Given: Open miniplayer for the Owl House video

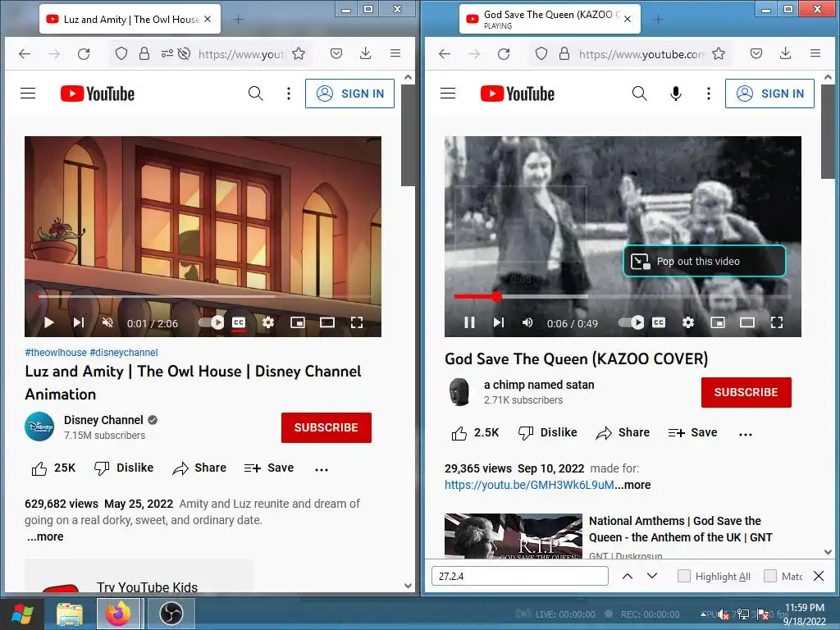Looking at the screenshot, I should coord(298,322).
